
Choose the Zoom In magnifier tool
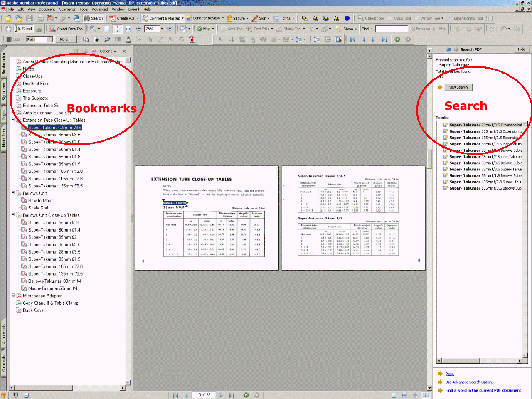93,29
